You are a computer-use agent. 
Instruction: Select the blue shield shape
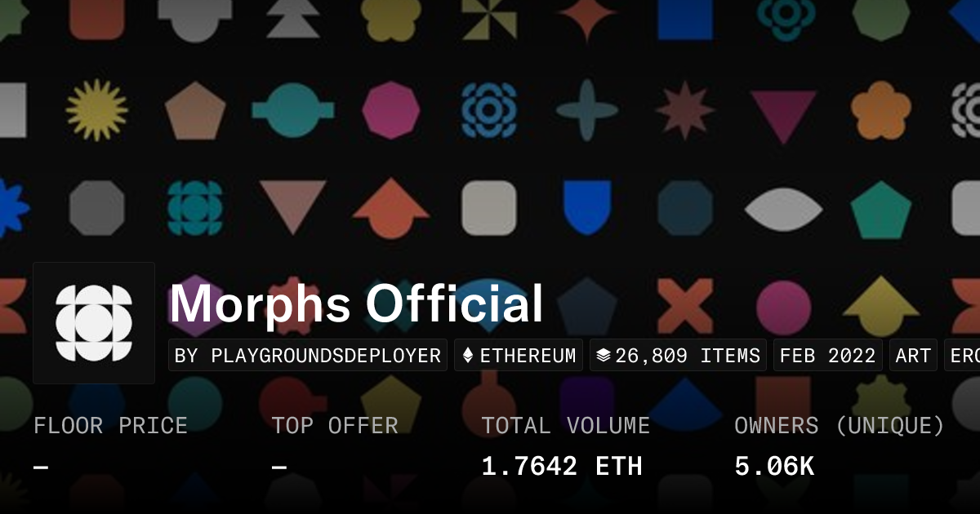point(587,208)
